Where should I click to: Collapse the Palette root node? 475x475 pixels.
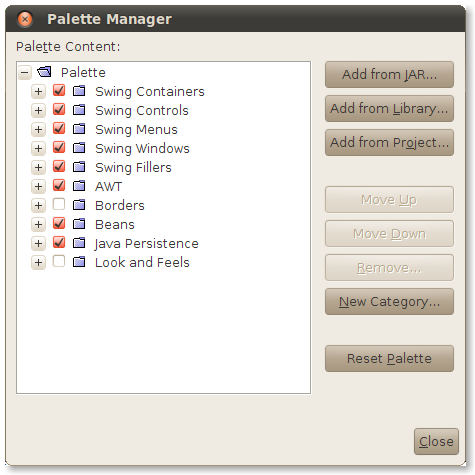25,72
